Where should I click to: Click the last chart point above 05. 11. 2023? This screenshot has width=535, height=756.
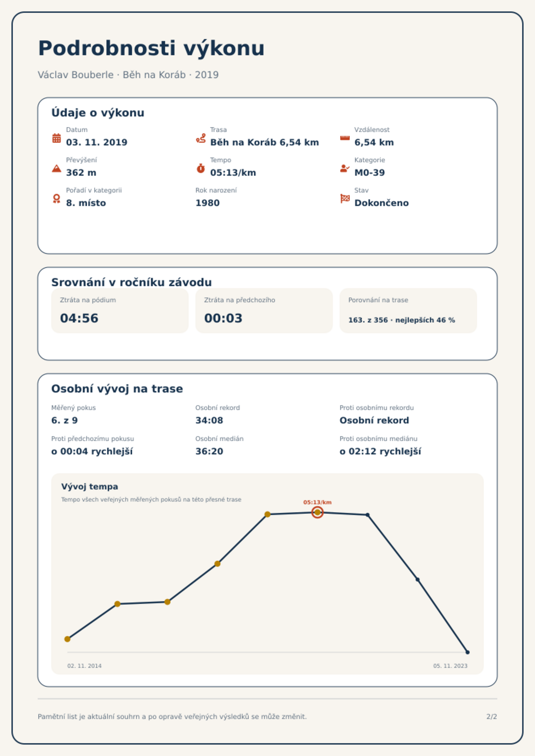[x=467, y=652]
